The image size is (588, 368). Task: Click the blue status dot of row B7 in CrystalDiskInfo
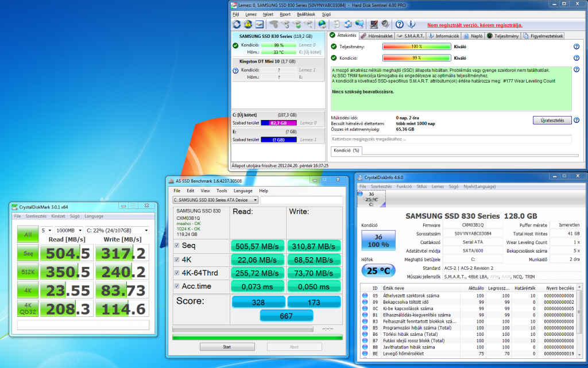[x=365, y=340]
